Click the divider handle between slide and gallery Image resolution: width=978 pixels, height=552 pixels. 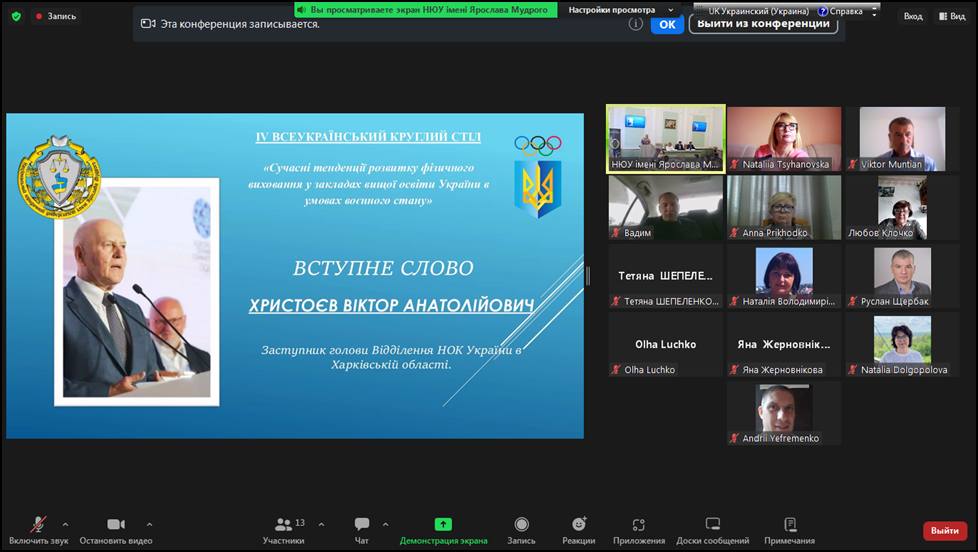pyautogui.click(x=588, y=276)
